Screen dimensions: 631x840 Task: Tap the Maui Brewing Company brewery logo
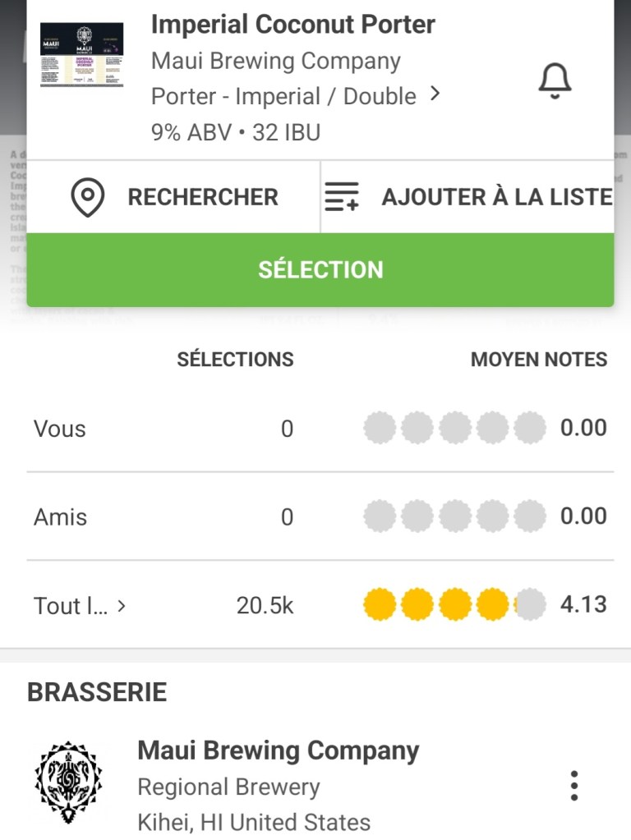point(70,783)
